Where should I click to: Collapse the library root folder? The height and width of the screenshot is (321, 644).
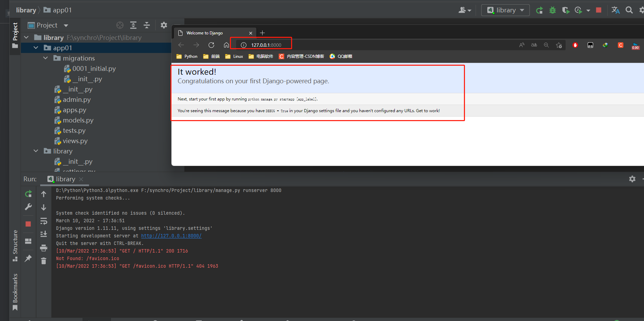pos(26,37)
